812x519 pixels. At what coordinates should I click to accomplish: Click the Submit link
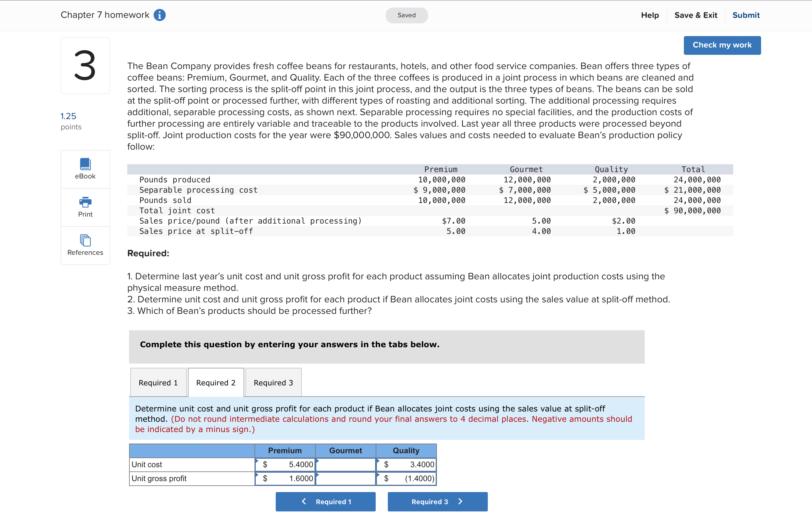pyautogui.click(x=746, y=15)
